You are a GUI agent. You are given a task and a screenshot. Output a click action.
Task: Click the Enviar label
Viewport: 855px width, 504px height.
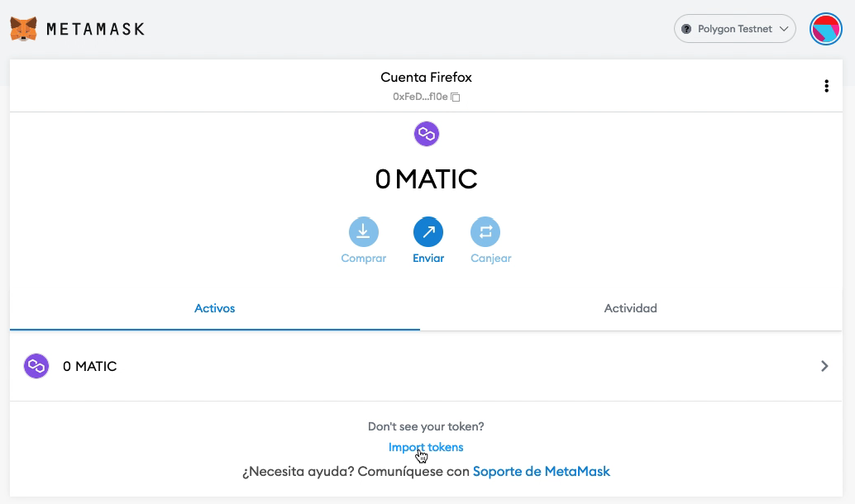[428, 259]
